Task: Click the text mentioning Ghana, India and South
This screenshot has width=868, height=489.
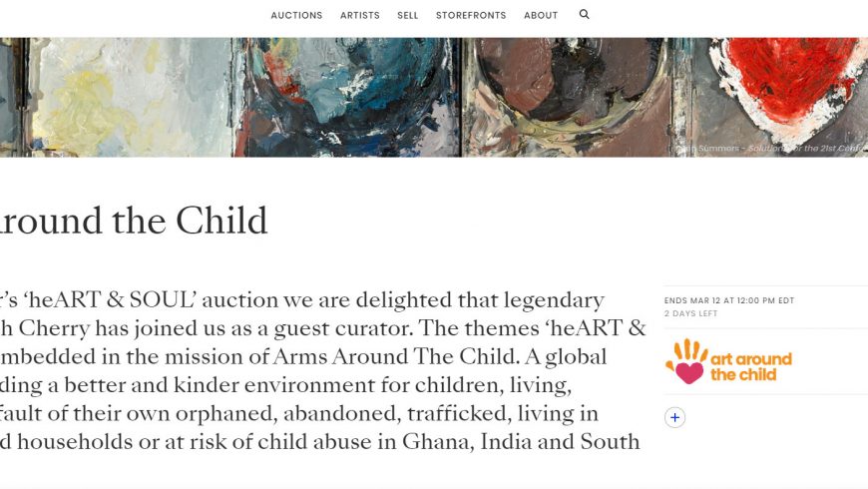Action: click(319, 441)
